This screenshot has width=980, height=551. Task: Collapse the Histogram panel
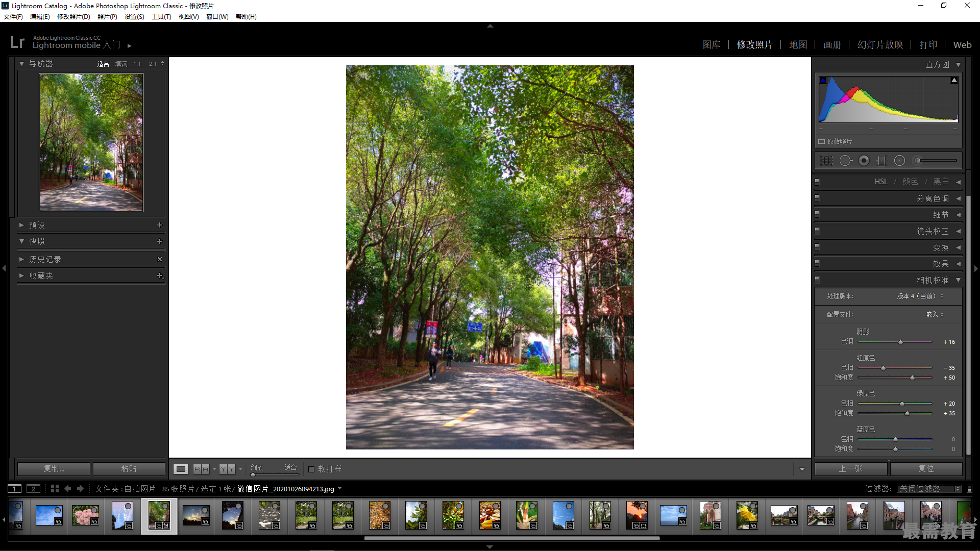pyautogui.click(x=958, y=65)
